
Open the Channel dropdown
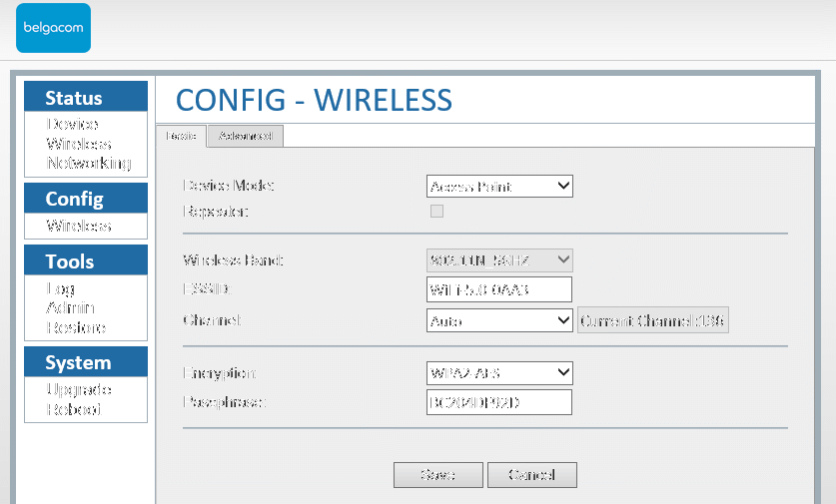tap(499, 321)
